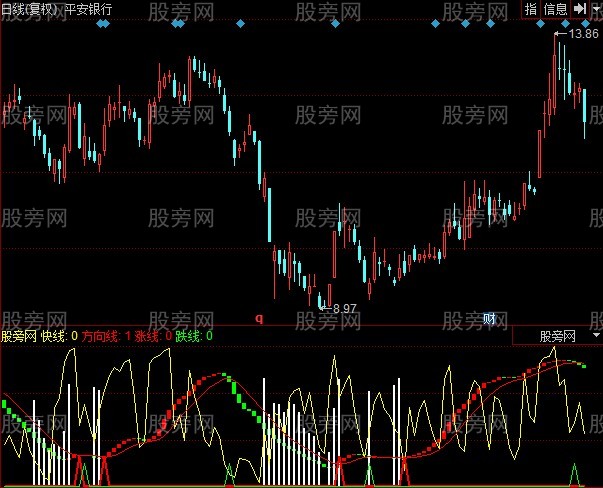Open the blue 财 finance marker
Viewport: 603px width, 488px height.
(490, 318)
